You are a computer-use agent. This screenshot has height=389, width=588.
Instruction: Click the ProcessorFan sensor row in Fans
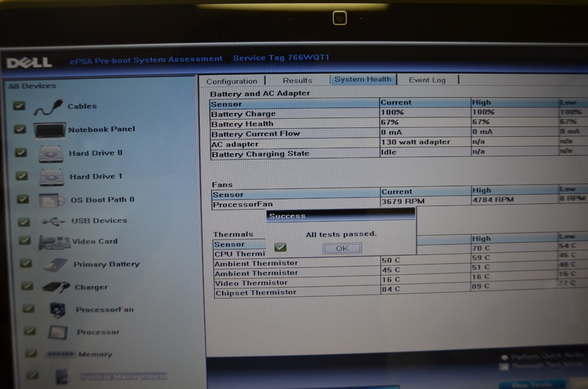pos(399,202)
